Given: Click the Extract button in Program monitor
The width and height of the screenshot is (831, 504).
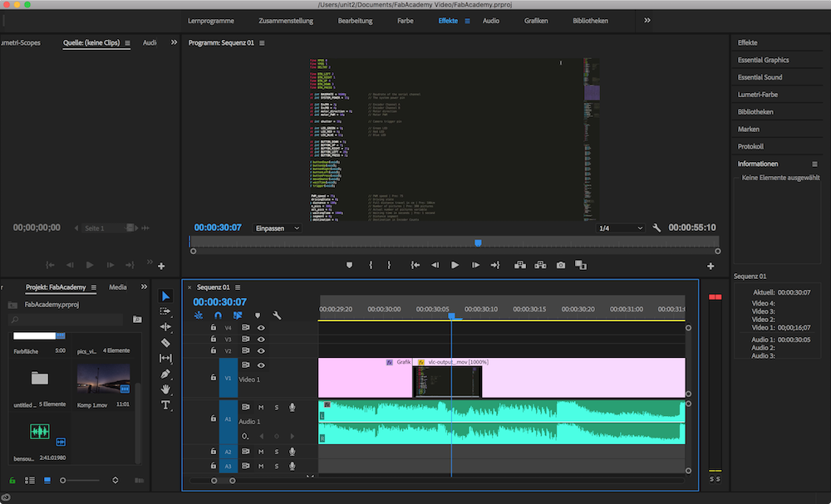Looking at the screenshot, I should tap(540, 265).
